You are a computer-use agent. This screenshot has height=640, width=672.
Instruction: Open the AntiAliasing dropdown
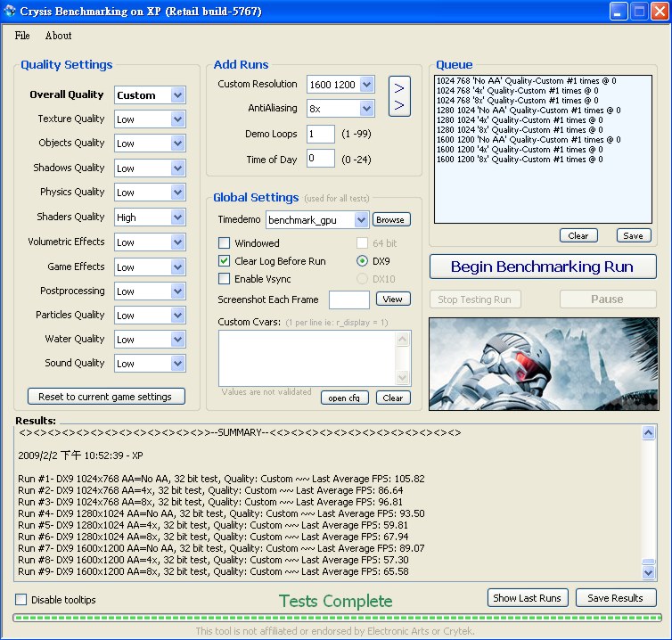click(367, 109)
